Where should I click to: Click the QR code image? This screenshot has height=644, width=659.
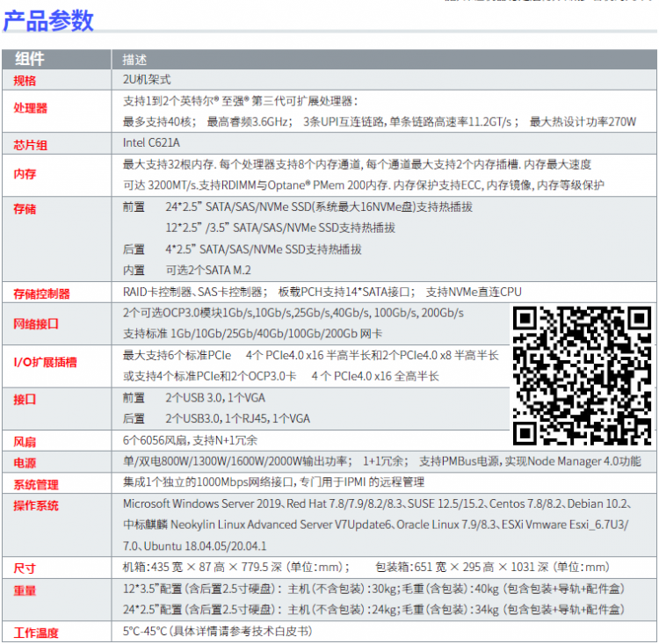point(583,375)
